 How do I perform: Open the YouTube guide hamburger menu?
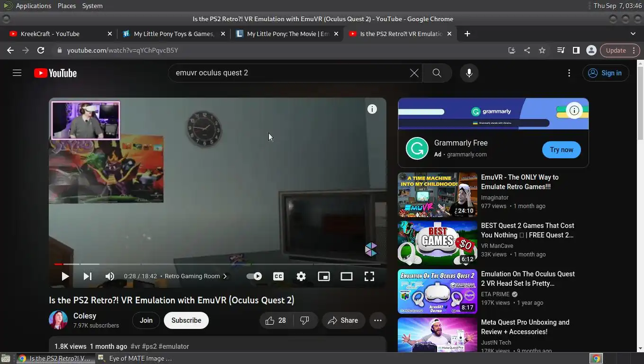(17, 73)
